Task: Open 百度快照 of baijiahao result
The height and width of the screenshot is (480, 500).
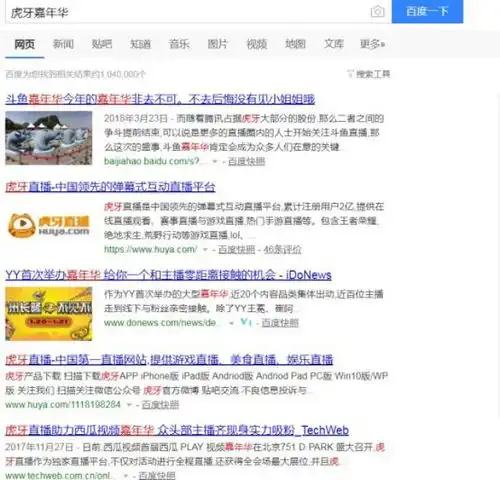Action: [x=246, y=162]
